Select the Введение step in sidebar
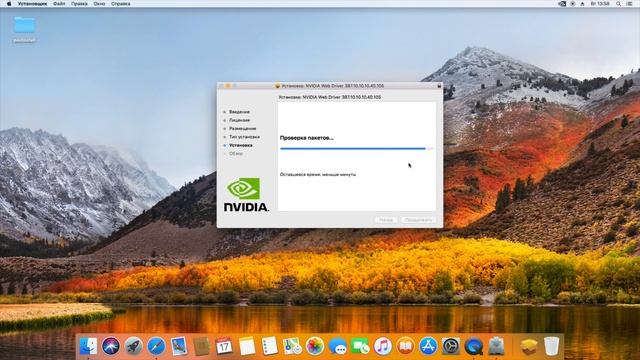Image resolution: width=640 pixels, height=360 pixels. coord(239,112)
